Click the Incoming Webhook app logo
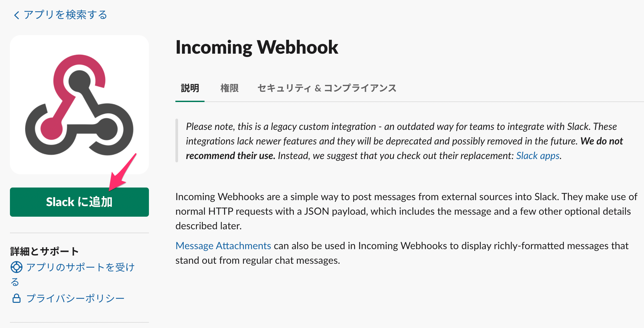 79,105
